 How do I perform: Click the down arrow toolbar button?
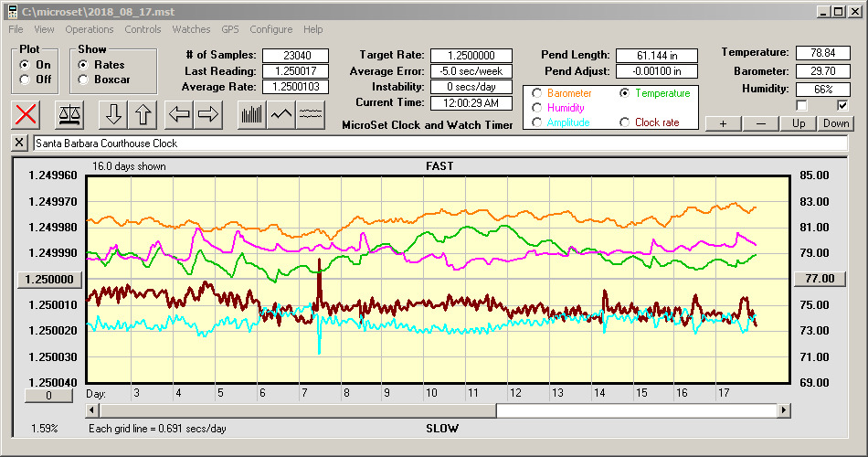[x=113, y=114]
